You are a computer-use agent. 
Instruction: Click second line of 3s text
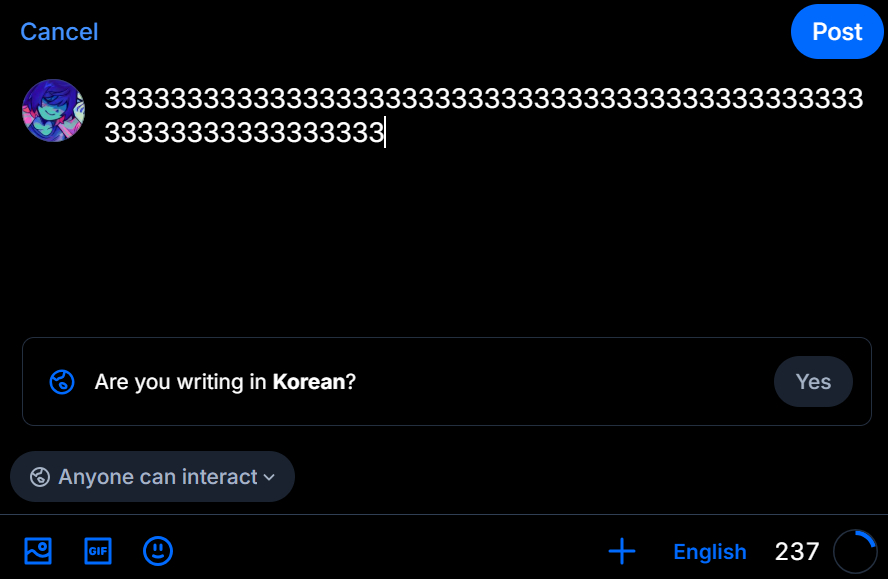point(244,133)
